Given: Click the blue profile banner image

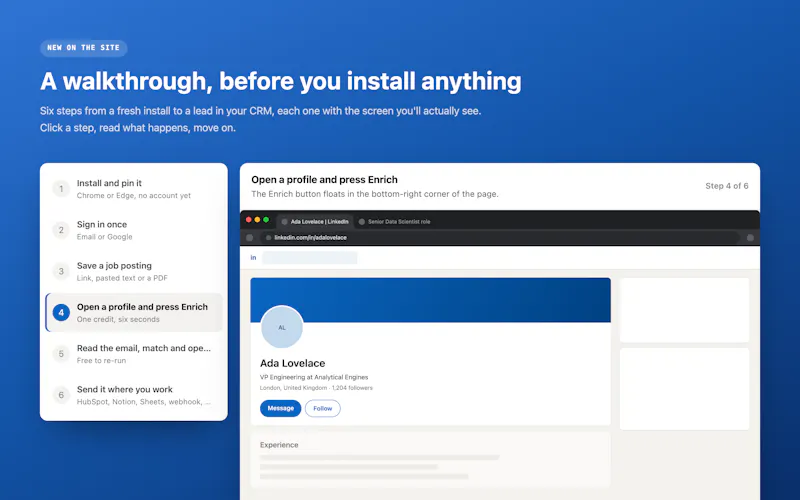Looking at the screenshot, I should [430, 300].
